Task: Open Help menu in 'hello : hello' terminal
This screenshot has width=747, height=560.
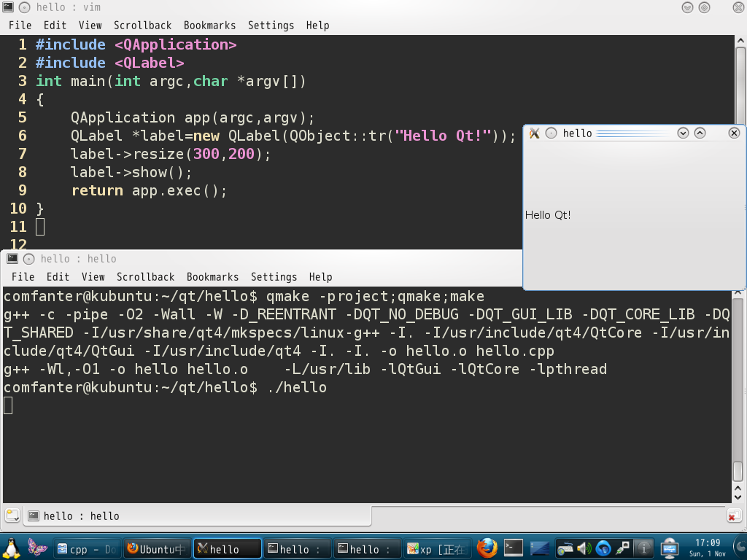Action: click(x=320, y=276)
